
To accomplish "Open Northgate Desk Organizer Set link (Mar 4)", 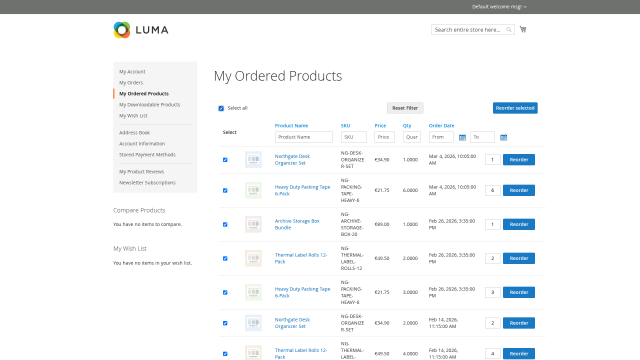I will tap(292, 160).
